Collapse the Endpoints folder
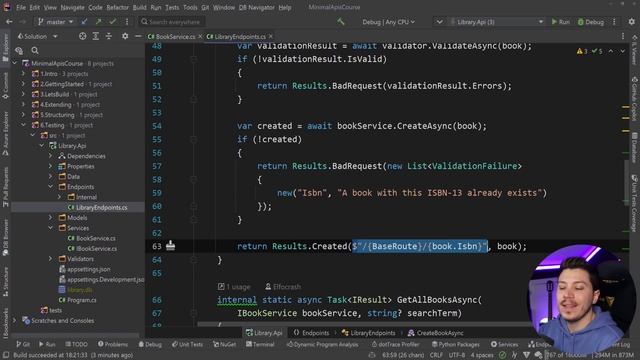640x360 pixels. pos(50,187)
